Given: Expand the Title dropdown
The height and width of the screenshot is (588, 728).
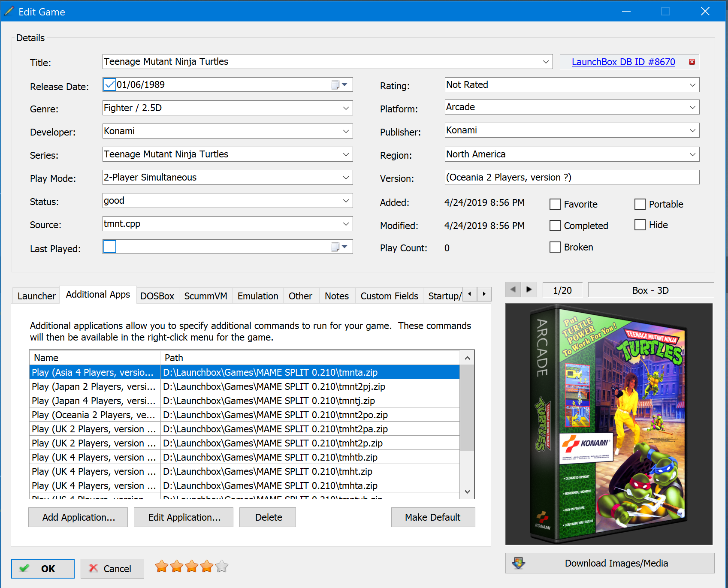Looking at the screenshot, I should click(546, 62).
